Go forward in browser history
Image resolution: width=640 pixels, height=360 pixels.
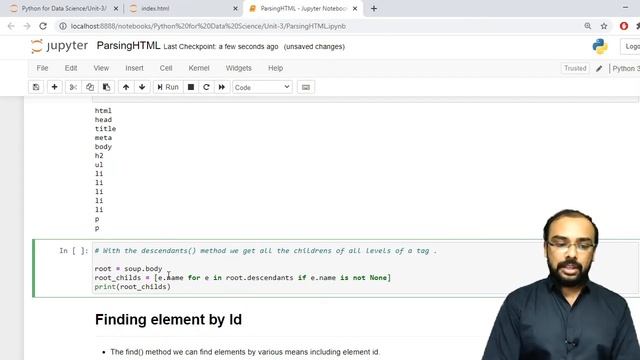(27, 26)
